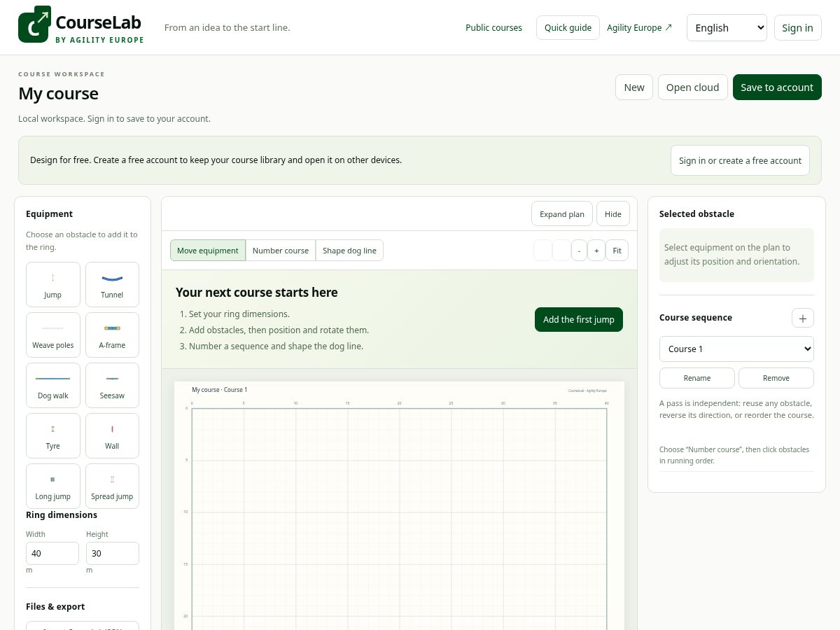The image size is (840, 630).
Task: Zoom out the plan with minus button
Action: 579,251
